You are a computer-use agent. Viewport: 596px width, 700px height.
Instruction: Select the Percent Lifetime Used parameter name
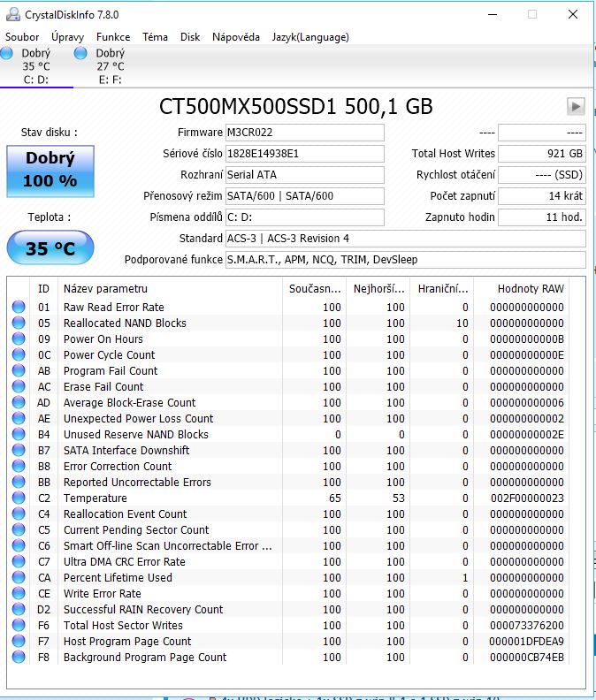tap(118, 578)
